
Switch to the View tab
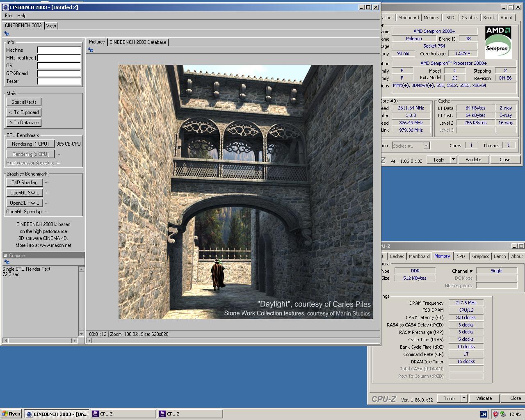(51, 26)
